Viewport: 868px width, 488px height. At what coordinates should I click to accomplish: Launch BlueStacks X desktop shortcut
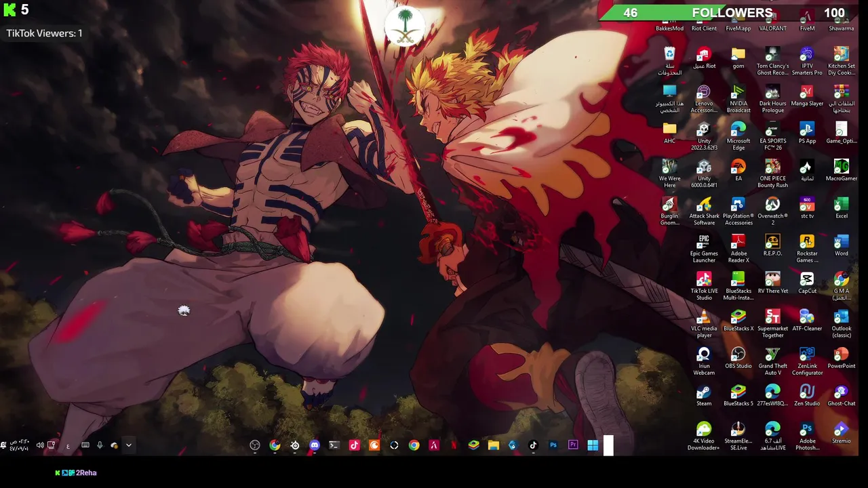click(x=738, y=321)
